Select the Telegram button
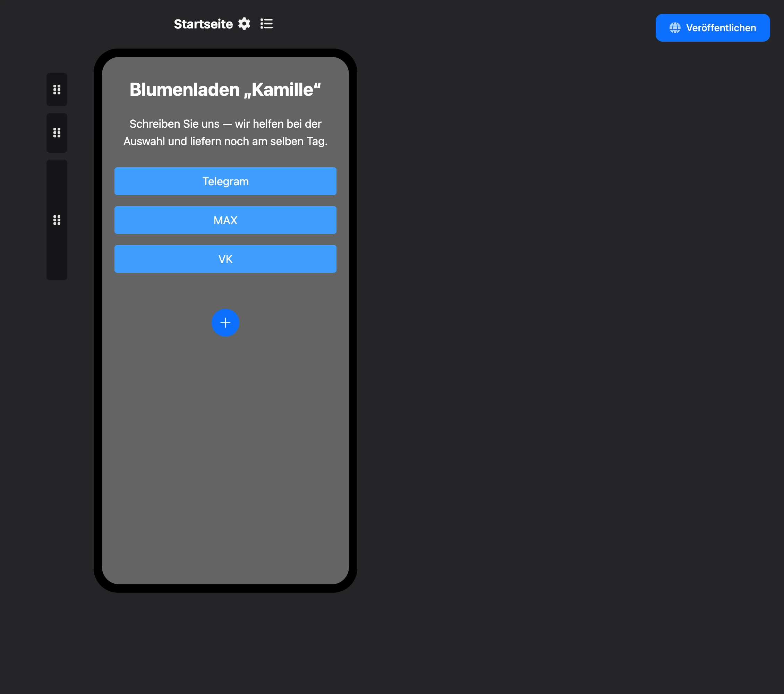The image size is (784, 694). [x=225, y=181]
